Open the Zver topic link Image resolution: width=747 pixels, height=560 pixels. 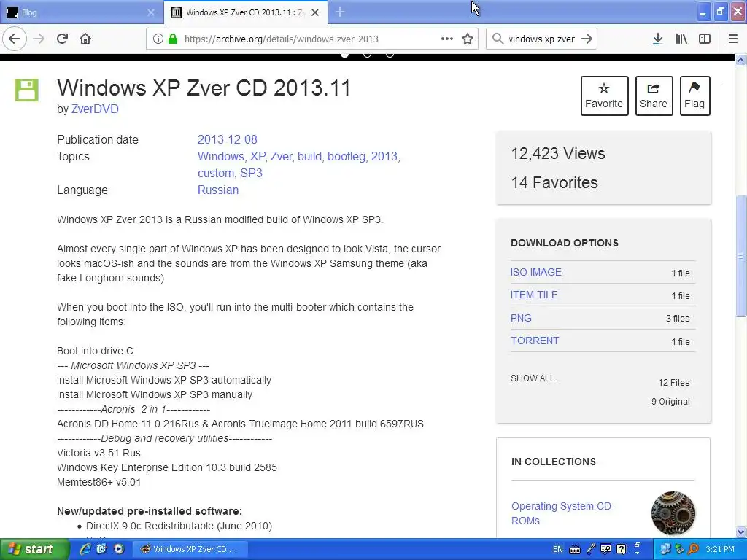[x=282, y=156]
